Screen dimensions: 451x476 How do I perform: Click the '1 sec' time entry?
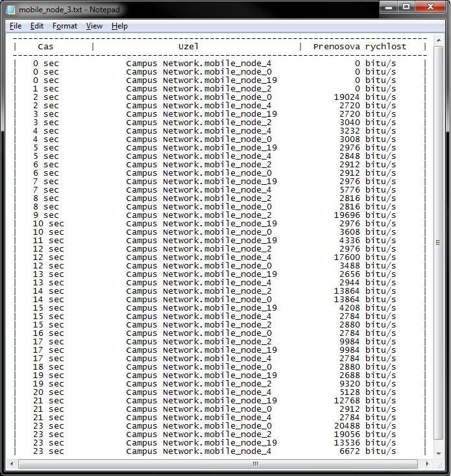pyautogui.click(x=45, y=89)
